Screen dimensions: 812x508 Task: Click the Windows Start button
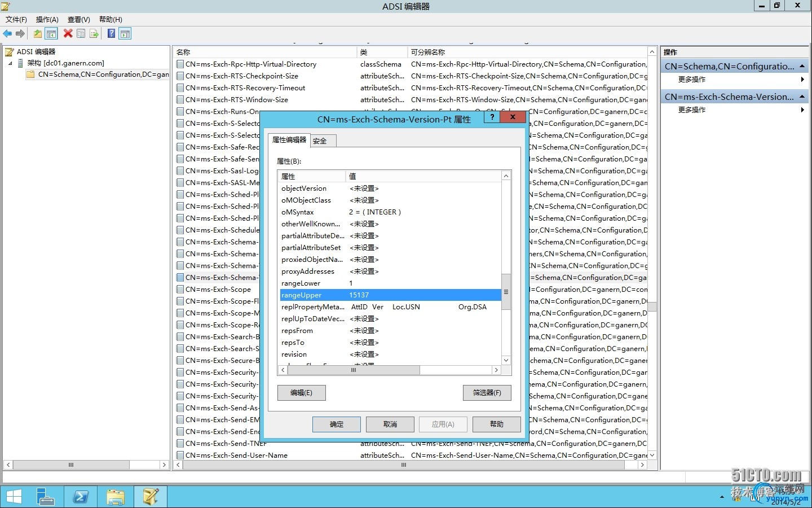click(x=14, y=497)
